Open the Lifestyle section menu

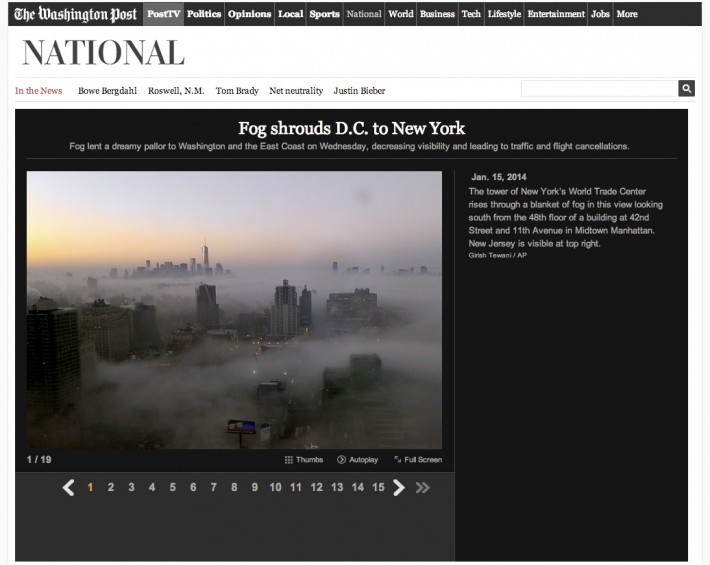(504, 14)
